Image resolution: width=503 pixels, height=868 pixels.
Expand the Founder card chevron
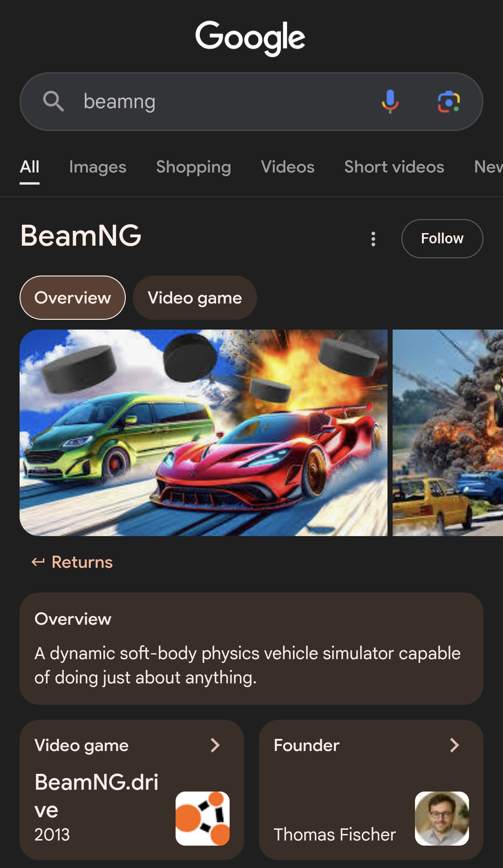coord(455,745)
